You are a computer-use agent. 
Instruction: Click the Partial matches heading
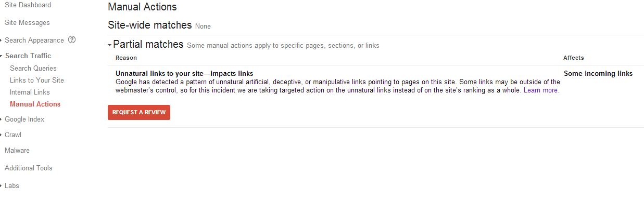coord(148,44)
